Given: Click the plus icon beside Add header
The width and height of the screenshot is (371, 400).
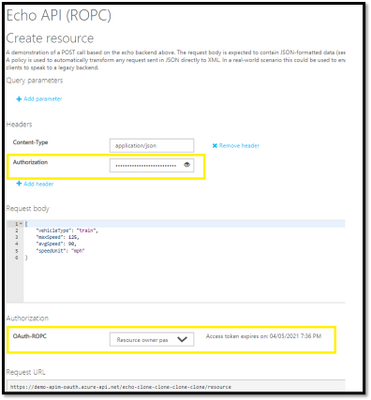Looking at the screenshot, I should [19, 184].
